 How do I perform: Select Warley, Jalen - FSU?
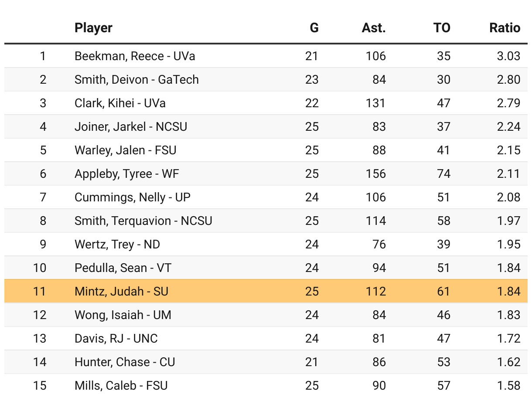point(126,150)
